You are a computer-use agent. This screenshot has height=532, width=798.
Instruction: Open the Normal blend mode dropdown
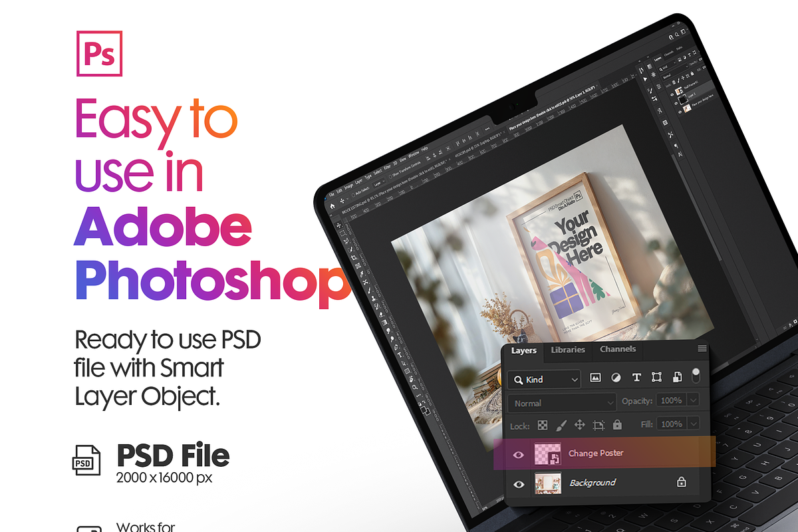[563, 403]
